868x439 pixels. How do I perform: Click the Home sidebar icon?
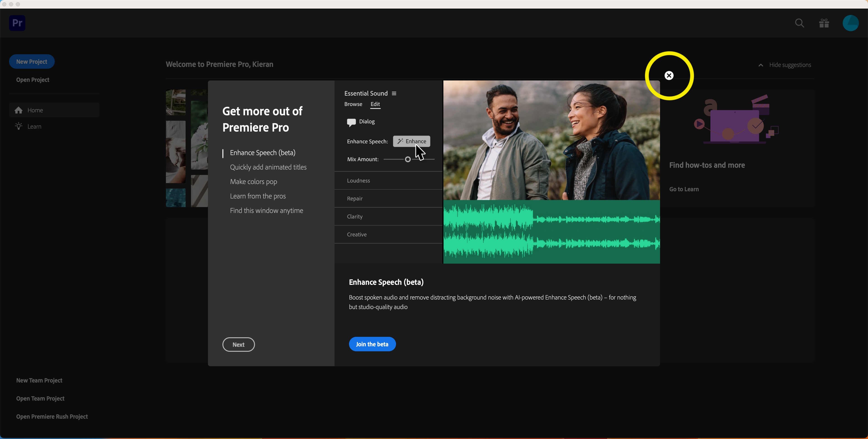(x=19, y=110)
